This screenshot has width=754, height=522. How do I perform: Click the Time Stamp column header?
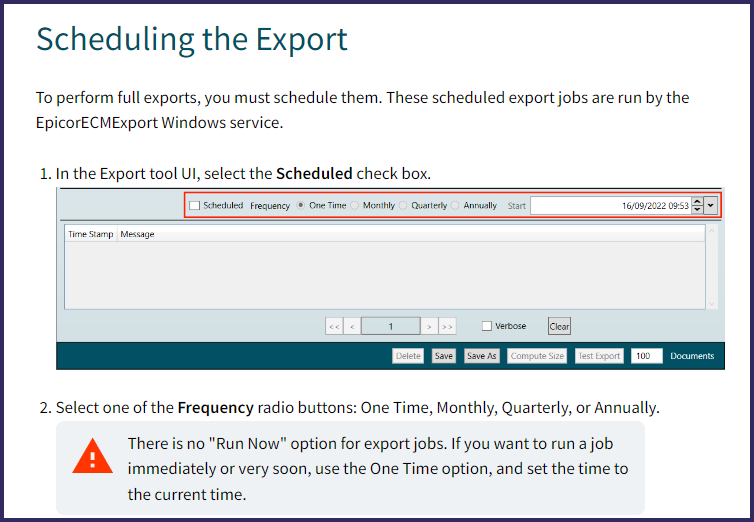(90, 234)
